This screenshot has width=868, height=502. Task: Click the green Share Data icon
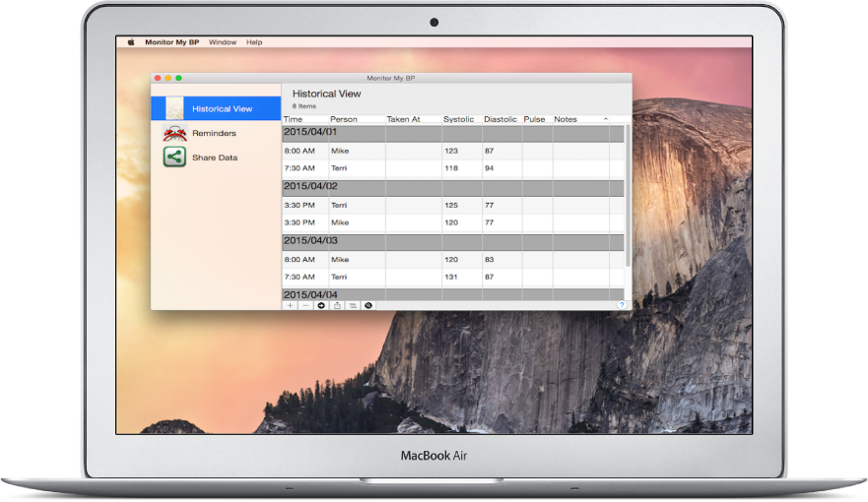click(174, 157)
